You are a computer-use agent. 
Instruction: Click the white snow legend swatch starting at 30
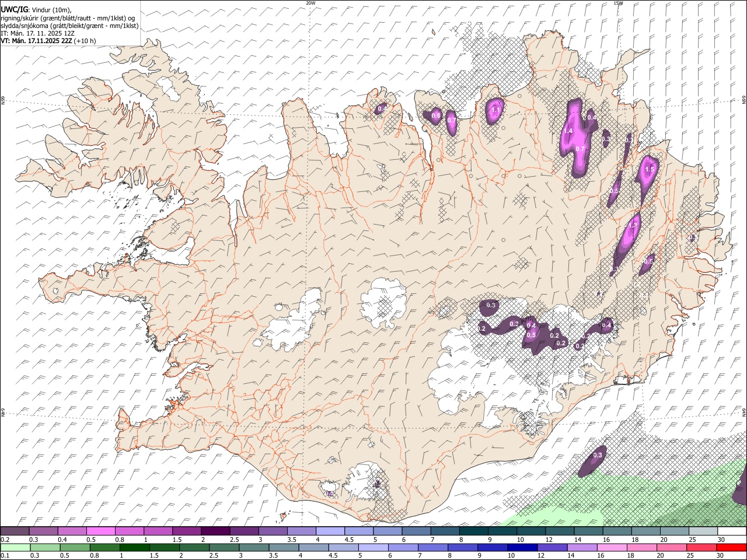732,531
